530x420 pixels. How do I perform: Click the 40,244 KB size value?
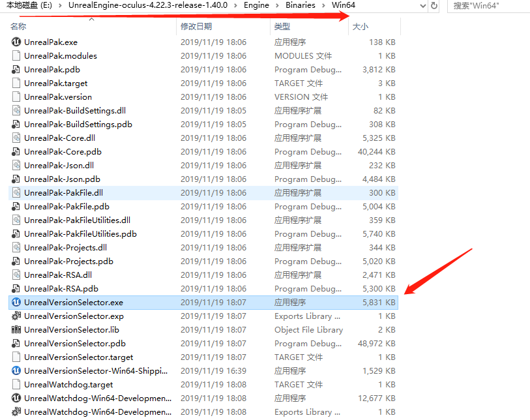[x=377, y=152]
